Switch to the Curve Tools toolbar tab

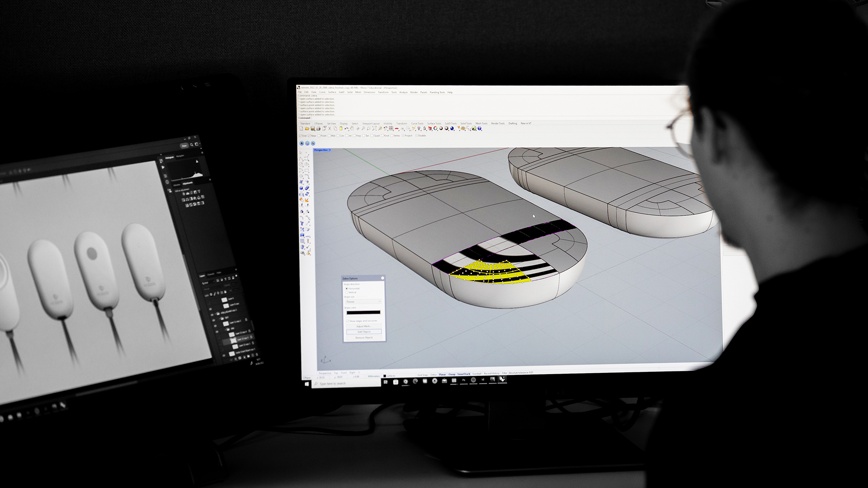[417, 123]
